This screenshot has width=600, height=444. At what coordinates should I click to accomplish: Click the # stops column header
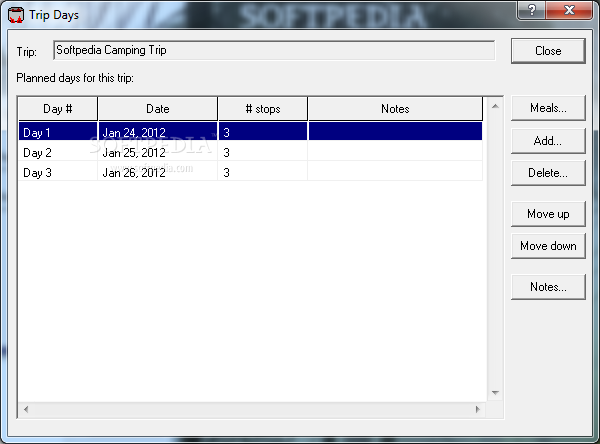pyautogui.click(x=262, y=109)
